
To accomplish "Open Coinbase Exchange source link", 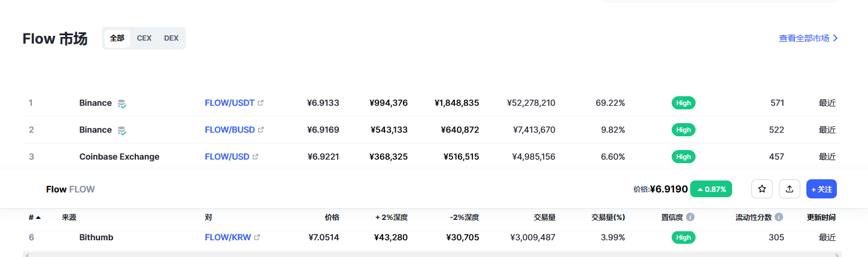I will 119,157.
